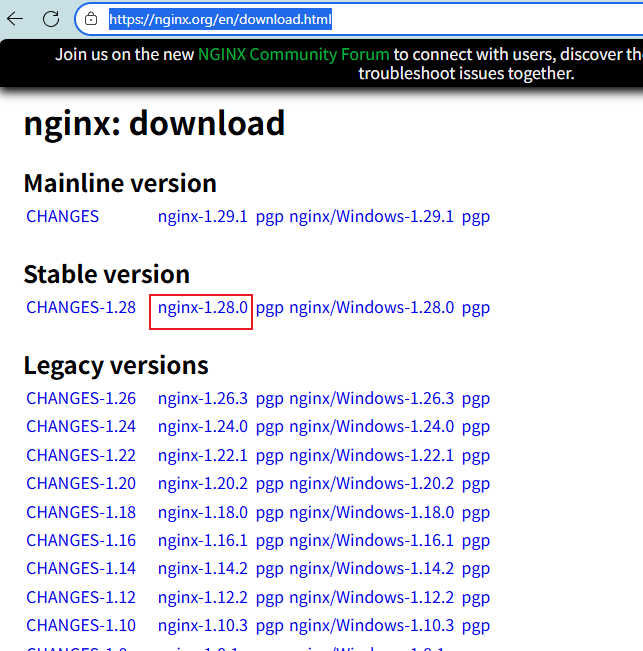The height and width of the screenshot is (651, 643).
Task: Download nginx/Windows-1.26.3
Action: (372, 398)
